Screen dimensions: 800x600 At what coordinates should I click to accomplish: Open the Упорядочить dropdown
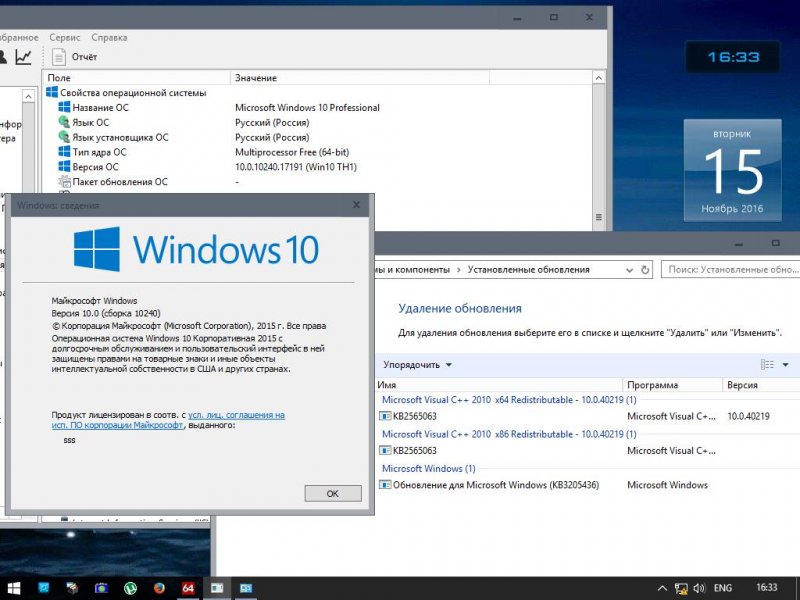pos(417,365)
